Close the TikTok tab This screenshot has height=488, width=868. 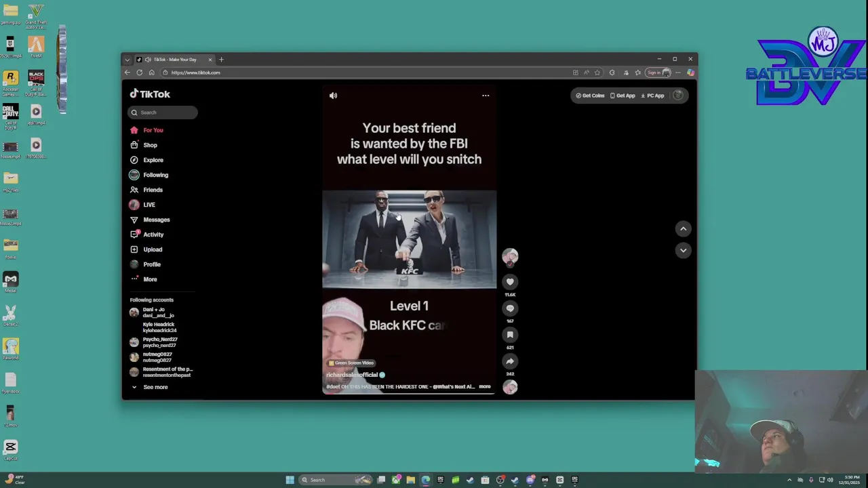(x=210, y=60)
